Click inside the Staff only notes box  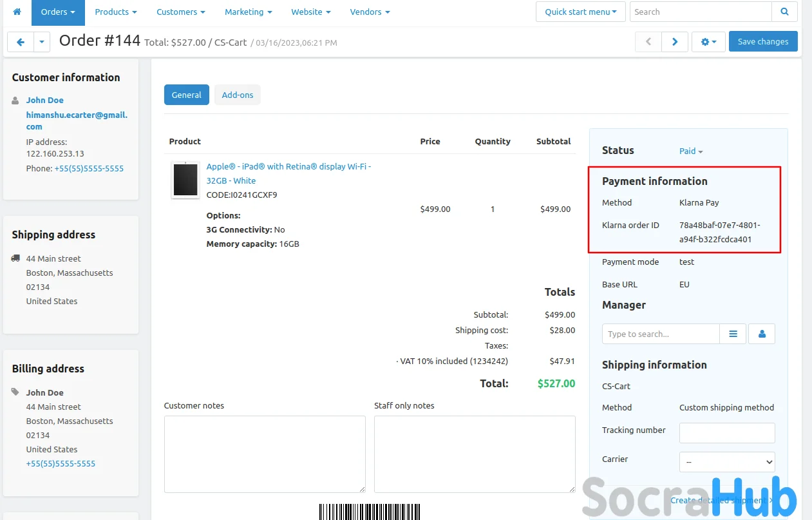point(474,454)
